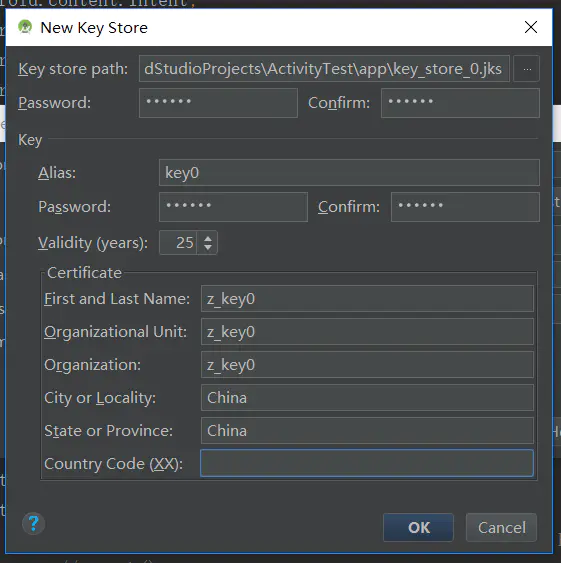The image size is (561, 563).
Task: Click the help question mark icon
Action: tap(33, 524)
